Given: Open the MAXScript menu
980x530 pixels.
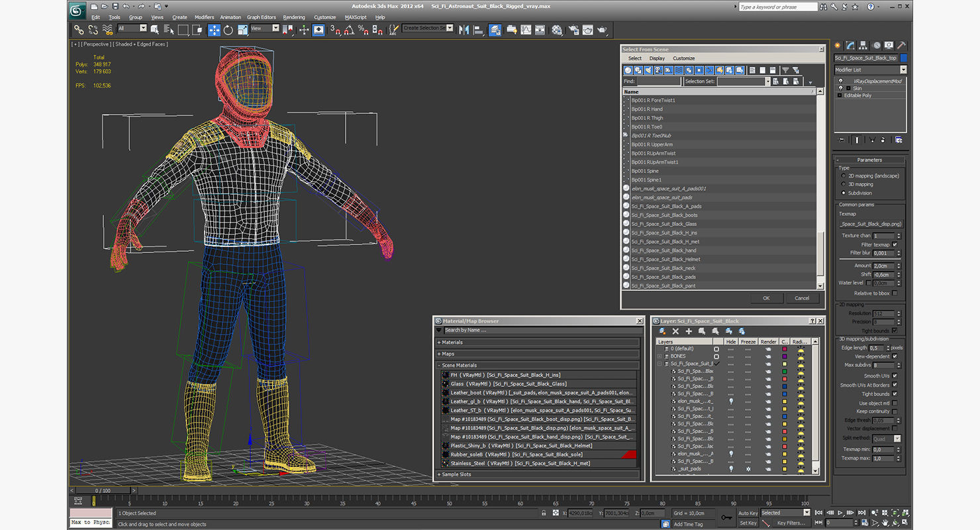Looking at the screenshot, I should point(356,17).
